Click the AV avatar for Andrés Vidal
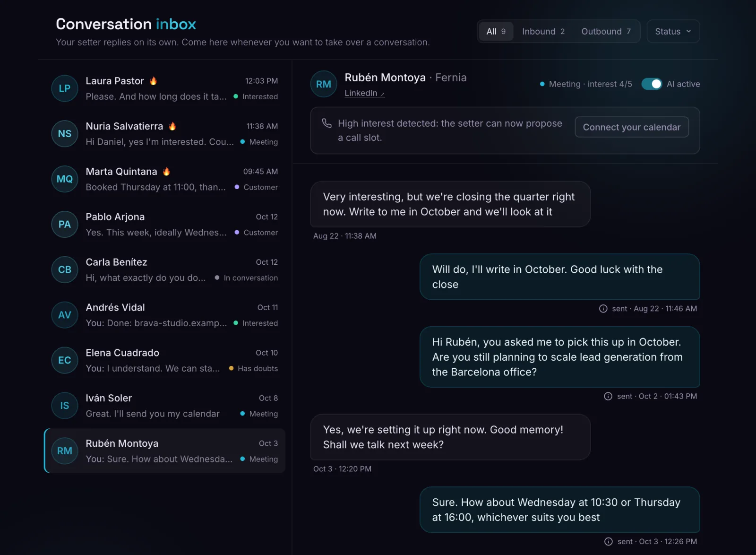Image resolution: width=756 pixels, height=555 pixels. 65,315
